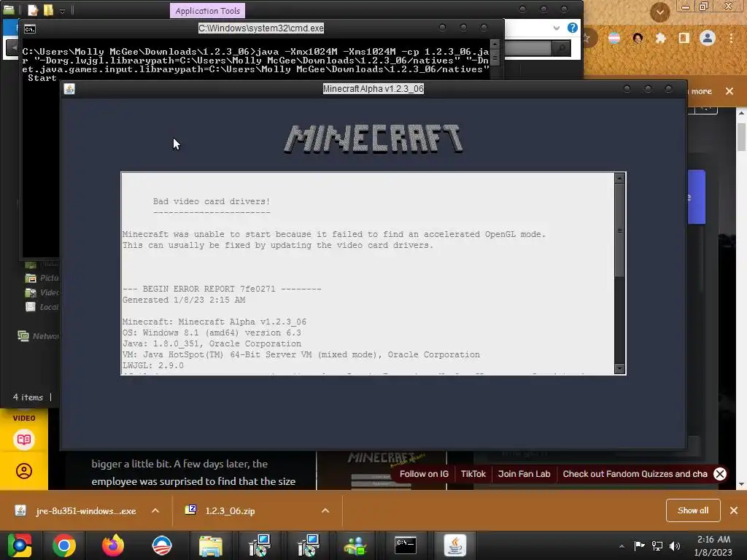Click Fandom sidebar user profile icon
747x560 pixels.
coord(24,471)
